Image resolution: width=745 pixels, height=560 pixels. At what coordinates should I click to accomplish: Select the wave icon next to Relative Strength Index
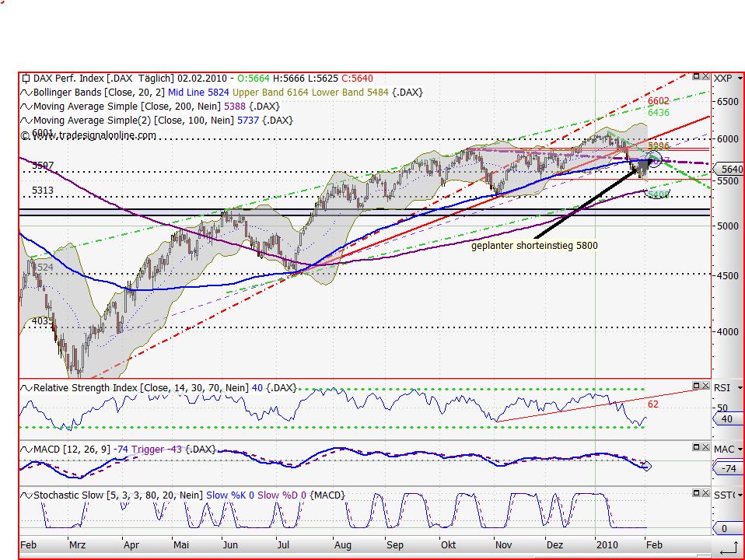tap(26, 387)
